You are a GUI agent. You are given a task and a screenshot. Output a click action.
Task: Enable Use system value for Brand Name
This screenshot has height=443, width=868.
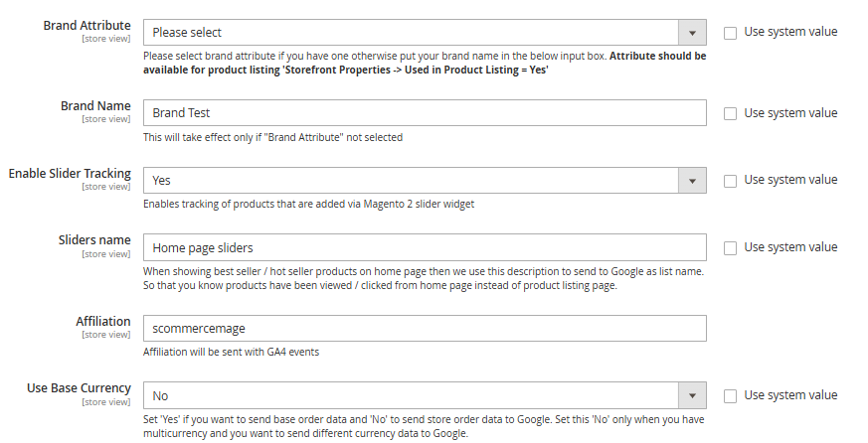pos(731,113)
